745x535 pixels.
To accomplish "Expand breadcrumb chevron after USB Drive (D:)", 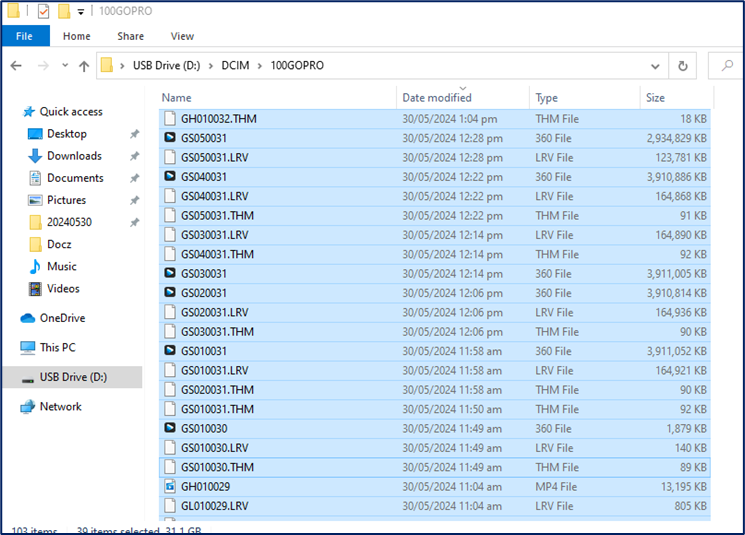I will point(210,66).
